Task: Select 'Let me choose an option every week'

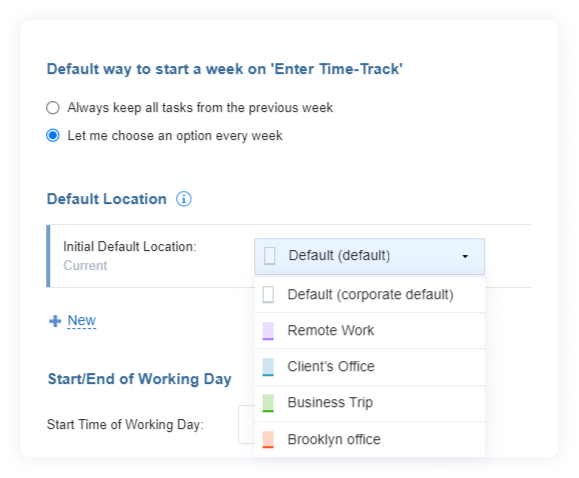Action: pos(53,136)
